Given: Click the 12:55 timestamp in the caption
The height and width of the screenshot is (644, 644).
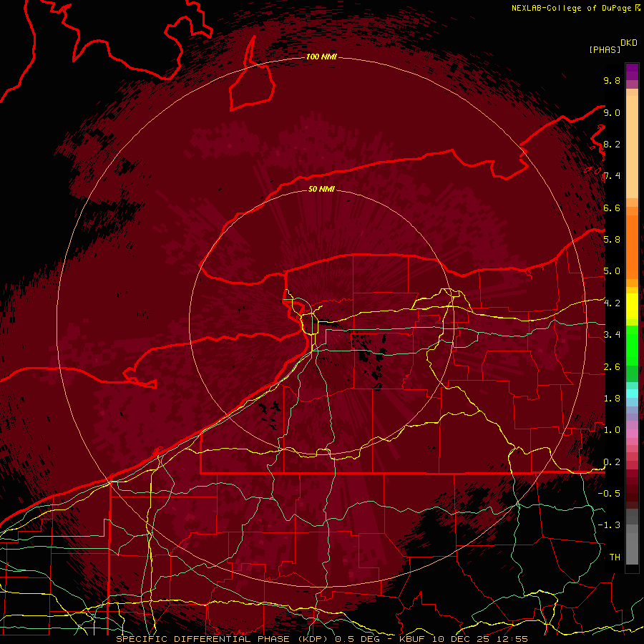Looking at the screenshot, I should tap(513, 639).
